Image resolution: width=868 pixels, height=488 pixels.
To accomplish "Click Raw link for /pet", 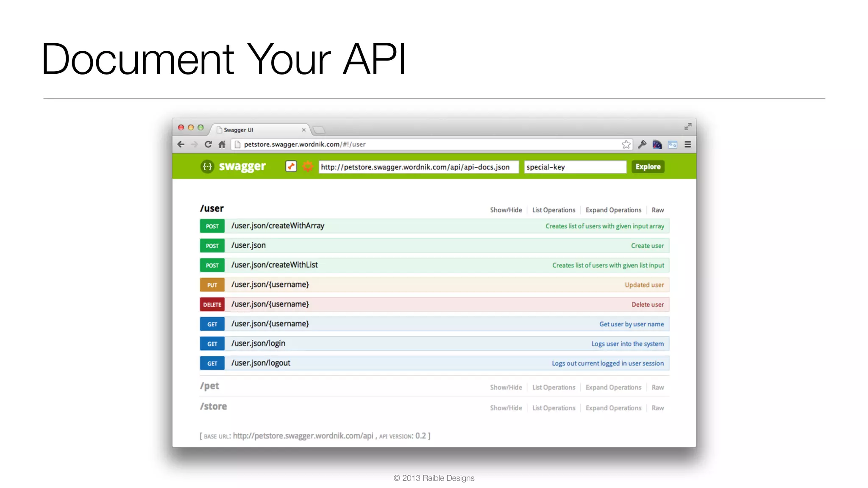I will pyautogui.click(x=658, y=388).
